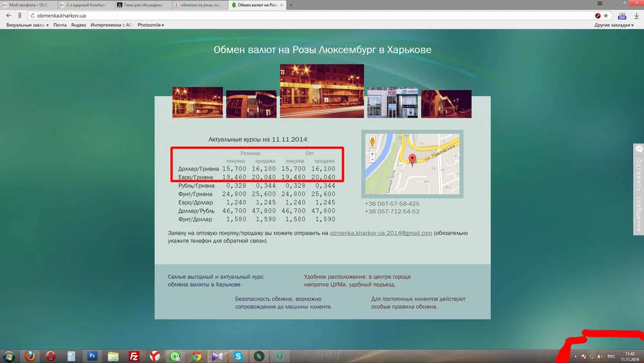The width and height of the screenshot is (644, 363).
Task: Click the browser back arrow
Action: click(x=8, y=15)
